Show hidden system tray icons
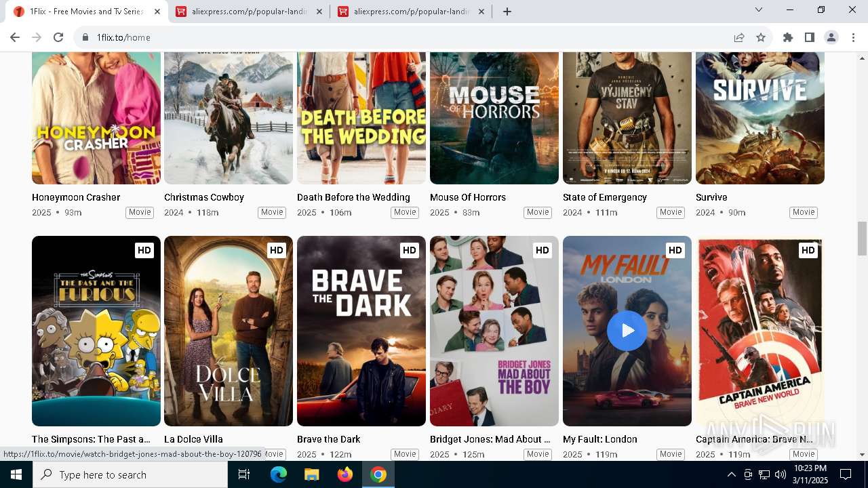 [x=731, y=474]
